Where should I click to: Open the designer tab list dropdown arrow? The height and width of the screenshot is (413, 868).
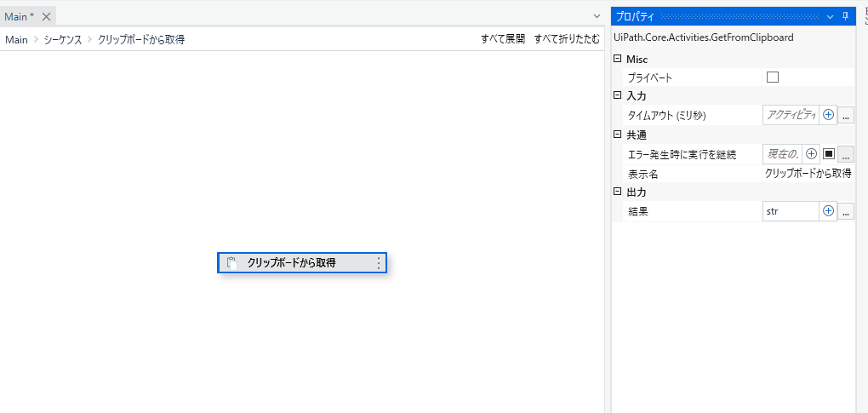597,17
